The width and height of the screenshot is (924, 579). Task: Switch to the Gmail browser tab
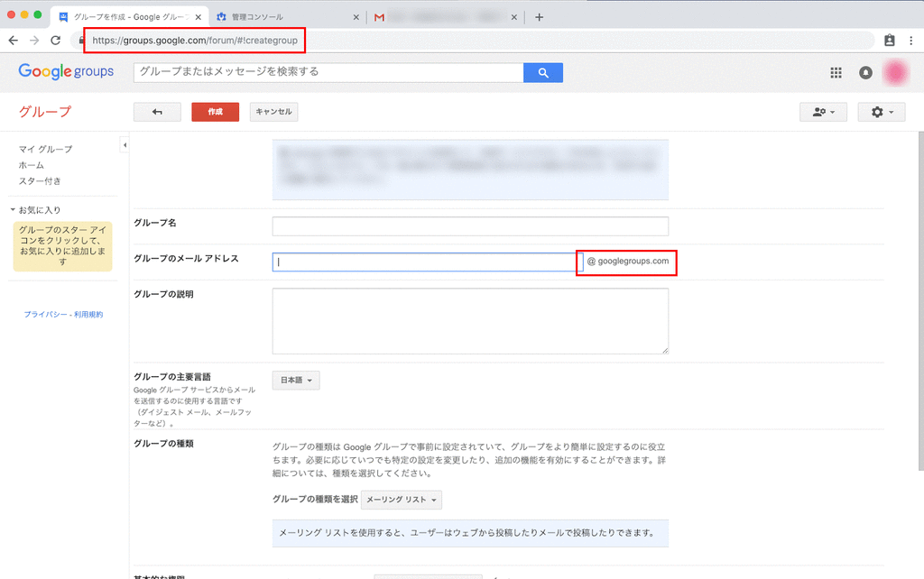point(433,16)
